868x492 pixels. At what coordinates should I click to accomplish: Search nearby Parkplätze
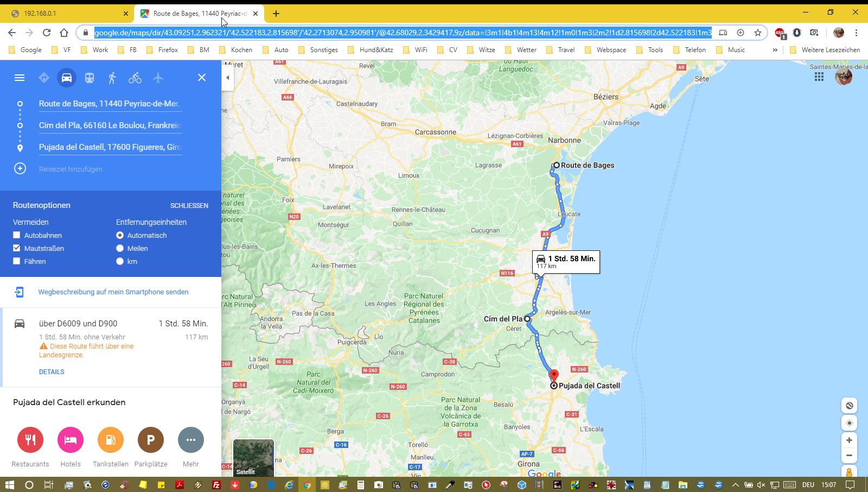point(151,440)
